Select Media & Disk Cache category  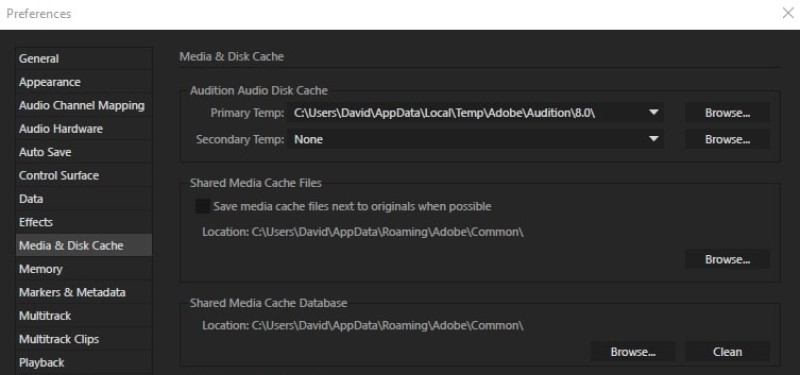[84, 245]
